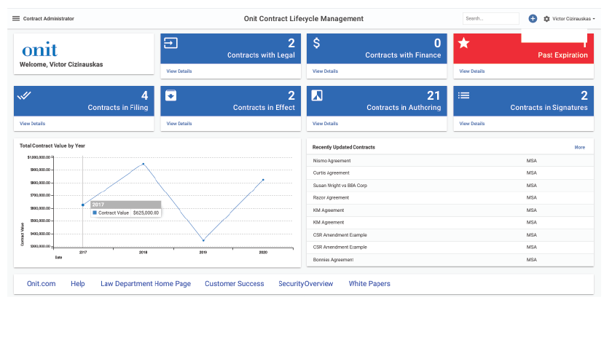Click the Contracts with Legal arrow icon
Image resolution: width=612 pixels, height=364 pixels.
170,43
